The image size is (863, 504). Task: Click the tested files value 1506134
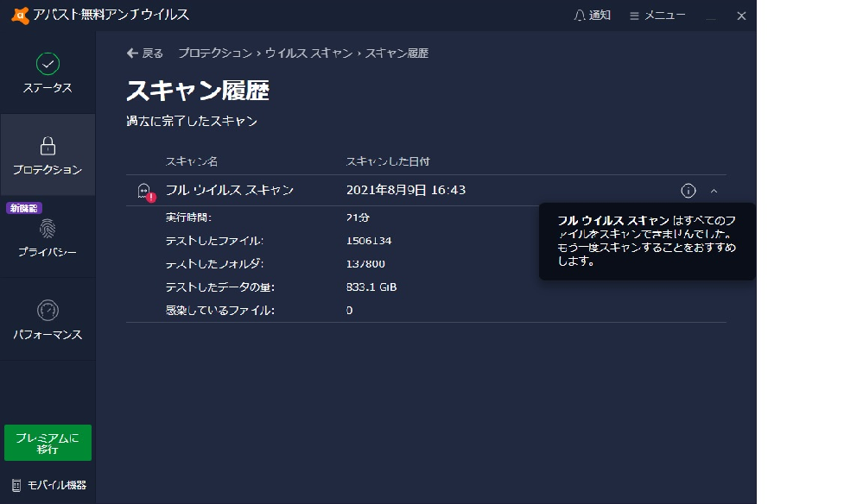369,241
